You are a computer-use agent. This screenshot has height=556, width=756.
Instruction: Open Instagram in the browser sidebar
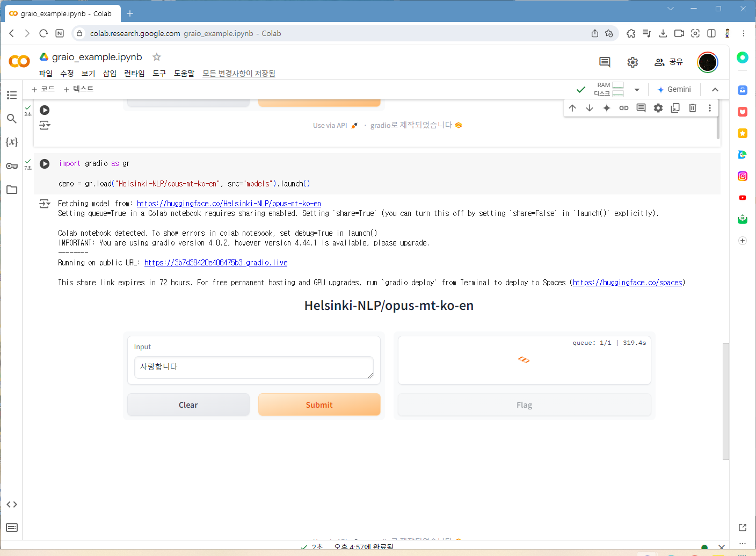coord(743,176)
